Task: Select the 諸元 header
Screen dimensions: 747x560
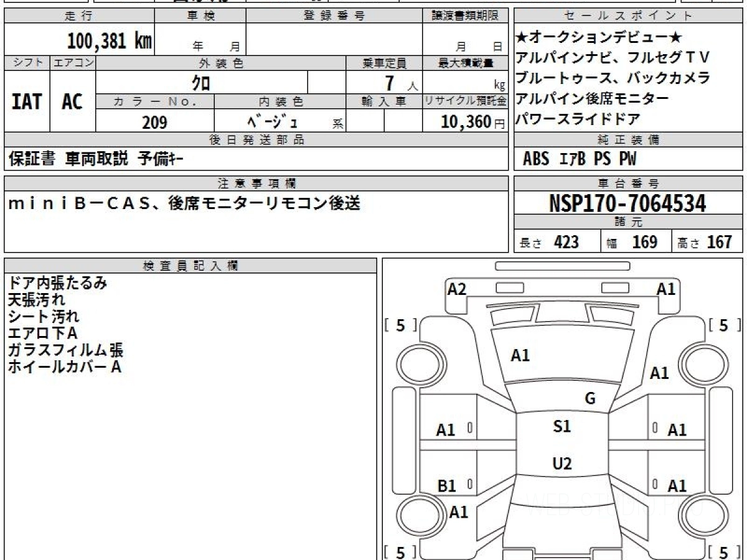Action: point(628,222)
